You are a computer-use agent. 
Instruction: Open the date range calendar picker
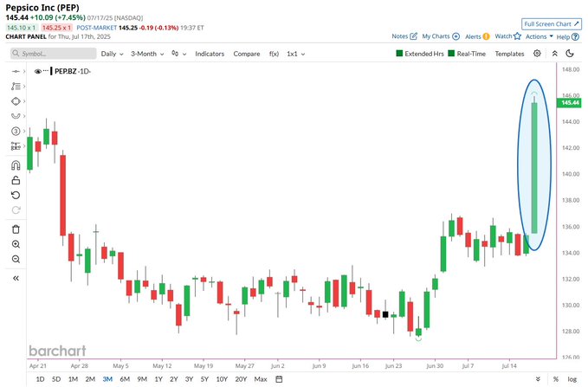279,379
